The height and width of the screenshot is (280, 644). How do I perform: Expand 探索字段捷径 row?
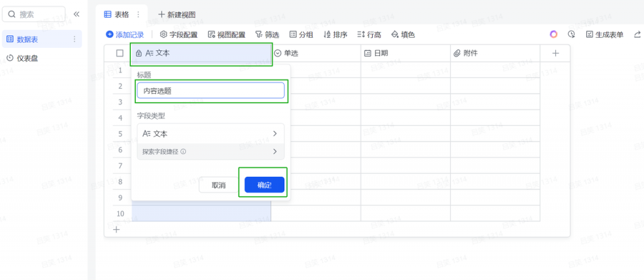point(211,151)
